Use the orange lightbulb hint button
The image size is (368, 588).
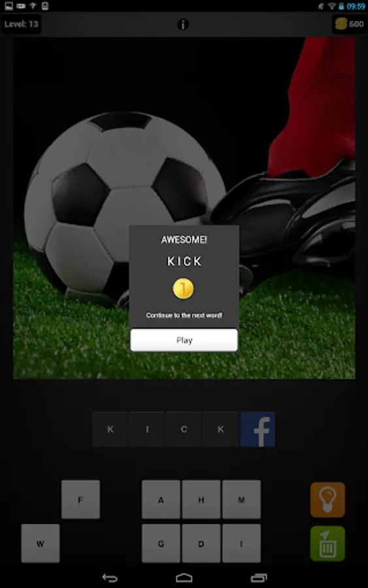click(x=327, y=500)
